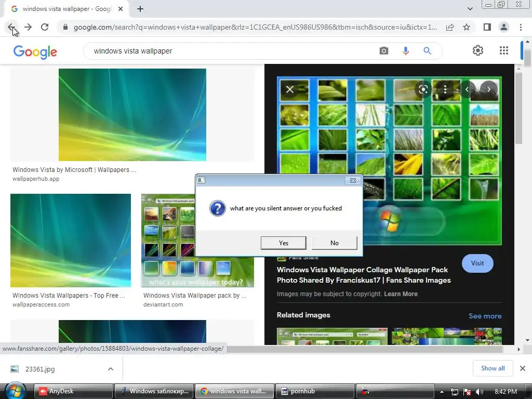The height and width of the screenshot is (399, 532).
Task: Switch to the Windows заблокир... taskbar window
Action: click(154, 391)
